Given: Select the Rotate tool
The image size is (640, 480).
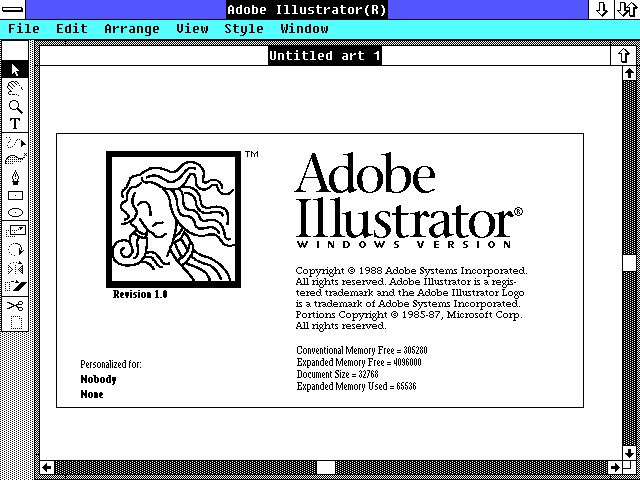Looking at the screenshot, I should click(15, 249).
